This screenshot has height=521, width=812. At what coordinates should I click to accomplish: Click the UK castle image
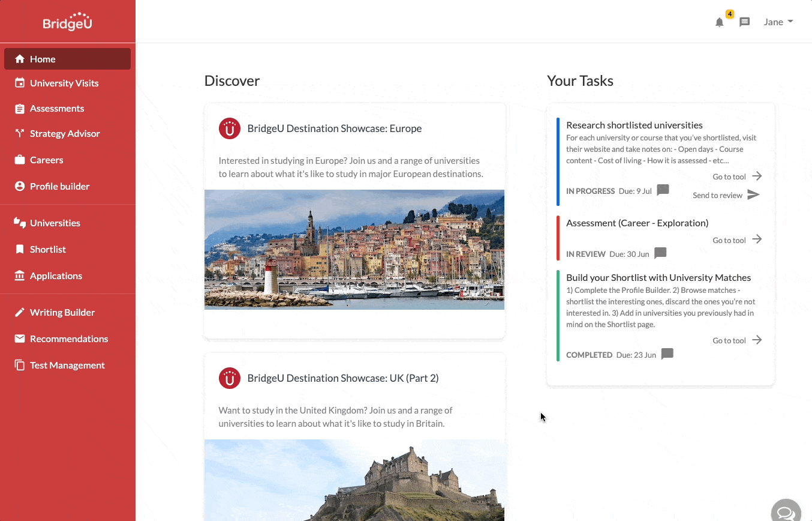tap(354, 480)
